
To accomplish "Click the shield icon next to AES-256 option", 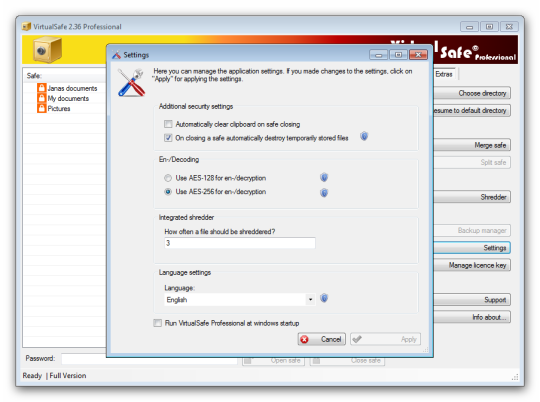I will click(324, 193).
